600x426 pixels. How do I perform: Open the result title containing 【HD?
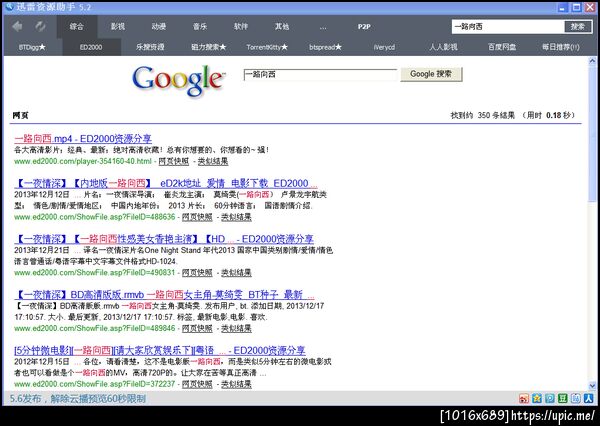(x=164, y=239)
